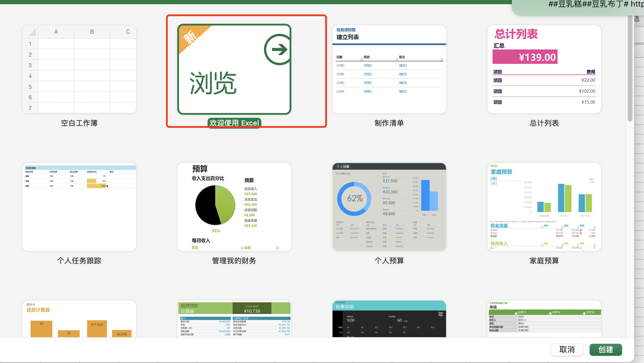This screenshot has width=644, height=363.
Task: Choose the 制作清单 template thumbnail
Action: (x=389, y=69)
